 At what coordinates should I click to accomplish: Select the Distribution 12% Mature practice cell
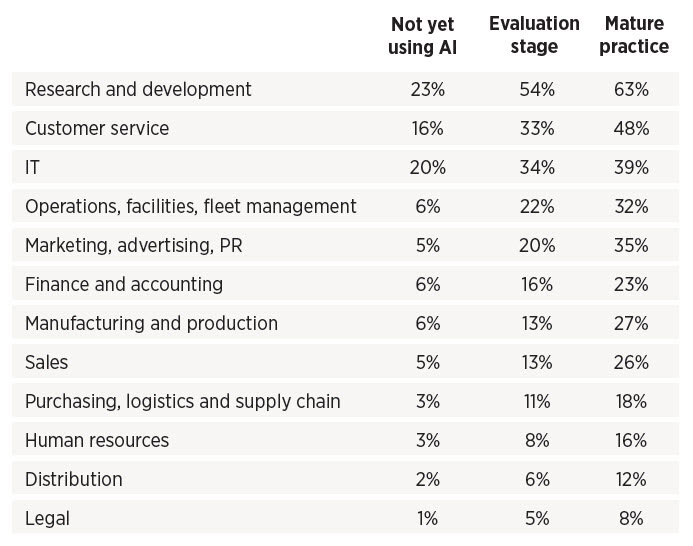click(632, 480)
